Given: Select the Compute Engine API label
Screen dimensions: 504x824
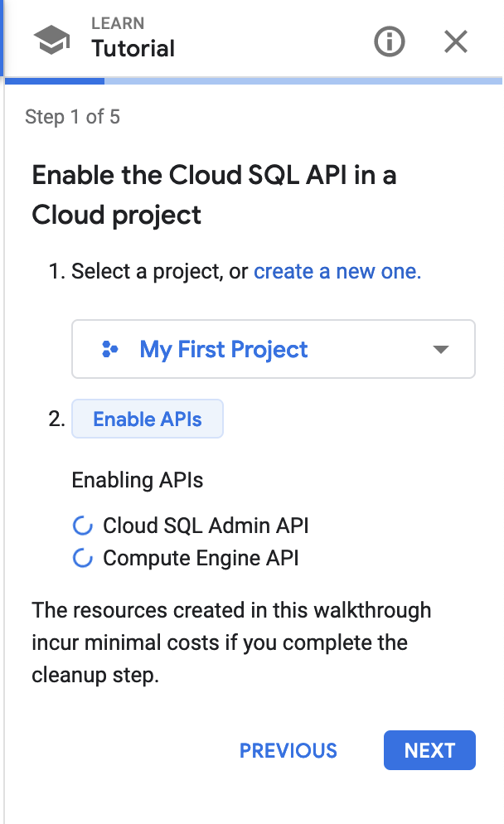Looking at the screenshot, I should [x=201, y=559].
